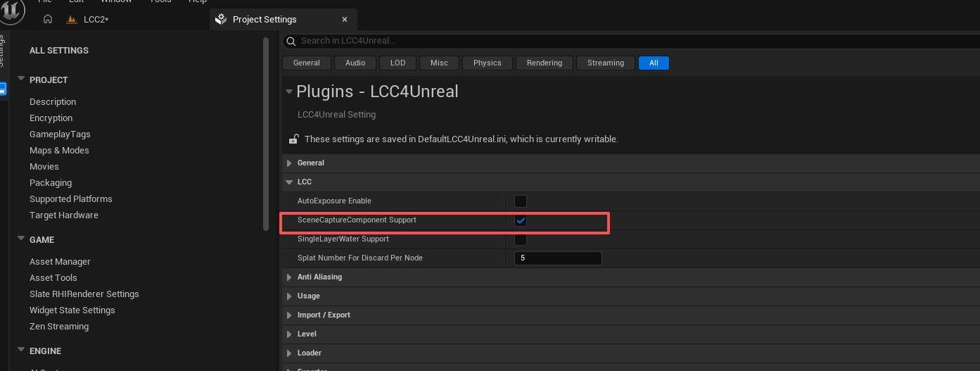
Task: Filter settings by LOD category
Action: (x=398, y=63)
